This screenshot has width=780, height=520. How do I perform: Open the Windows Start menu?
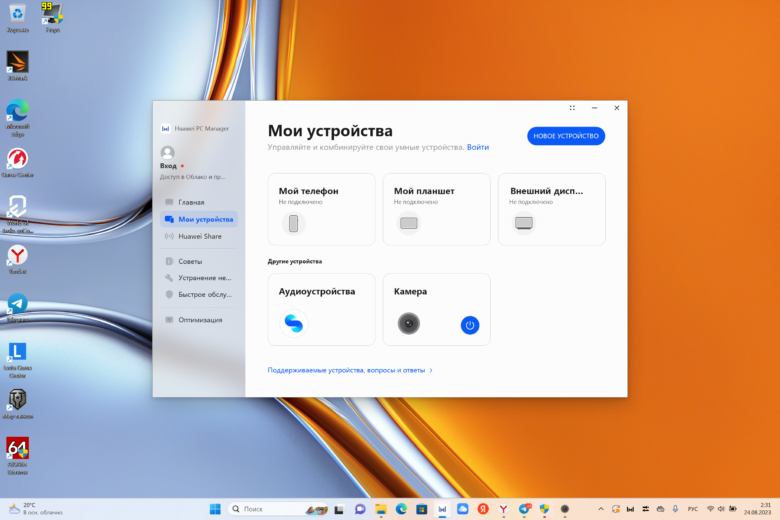coord(215,509)
